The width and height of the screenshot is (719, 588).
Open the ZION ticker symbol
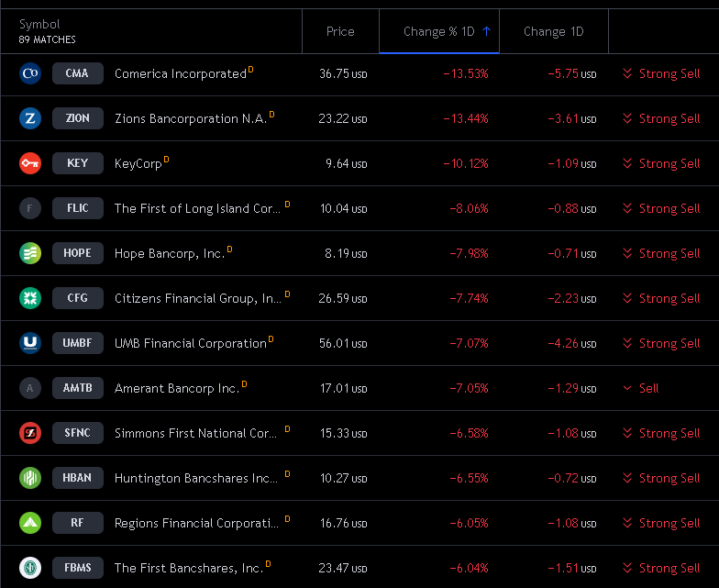pos(77,118)
